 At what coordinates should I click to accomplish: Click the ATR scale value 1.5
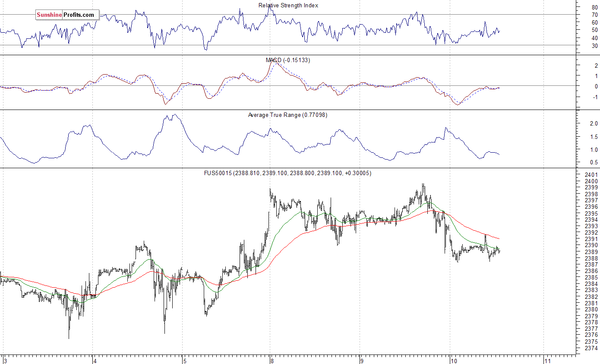(594, 137)
